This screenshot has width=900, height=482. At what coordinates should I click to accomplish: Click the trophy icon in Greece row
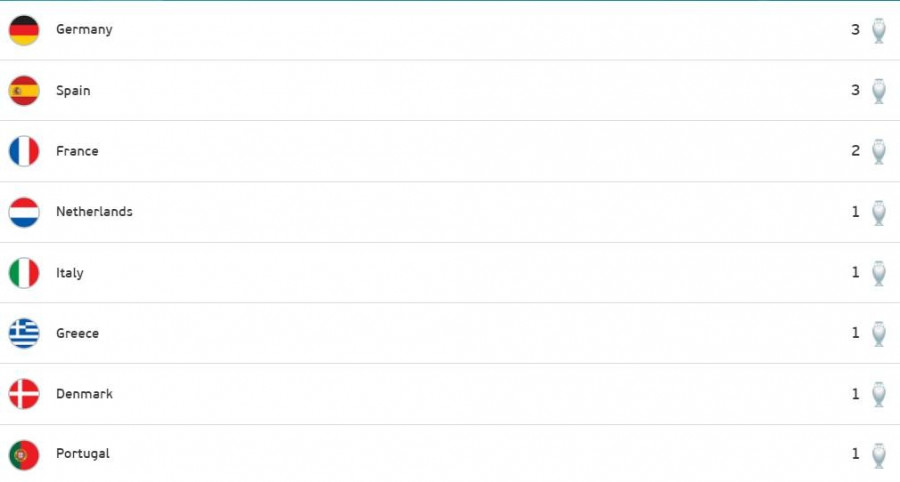pyautogui.click(x=879, y=333)
